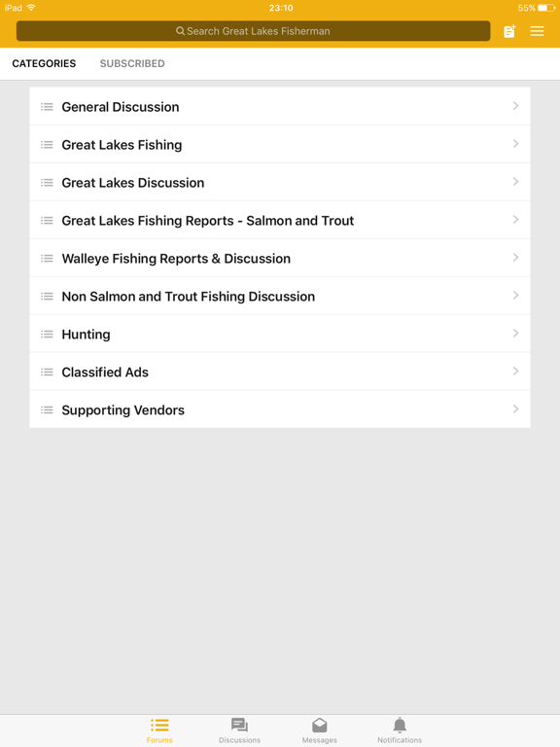Open the Messages envelope icon

[320, 725]
